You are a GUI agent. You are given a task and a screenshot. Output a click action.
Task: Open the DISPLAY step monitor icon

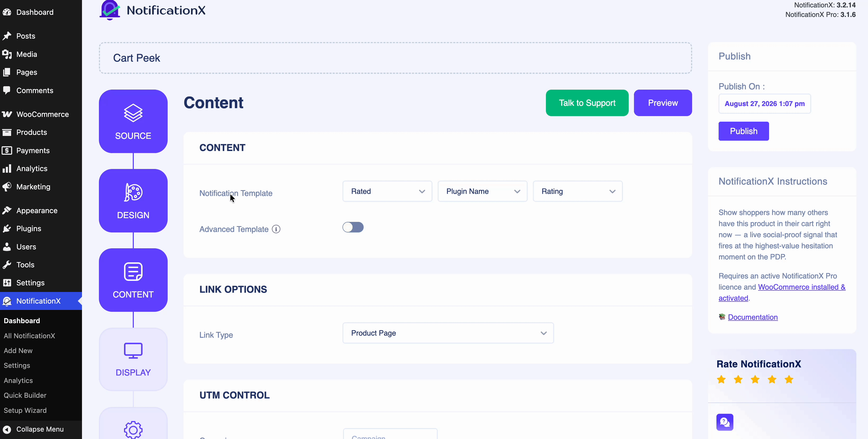[x=133, y=351]
